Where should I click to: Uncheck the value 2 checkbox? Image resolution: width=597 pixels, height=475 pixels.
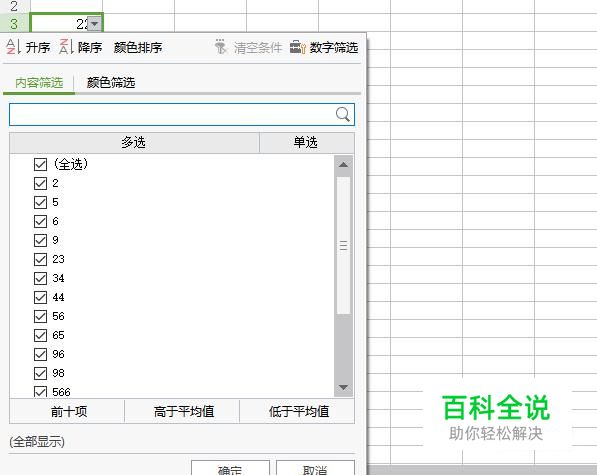(40, 183)
